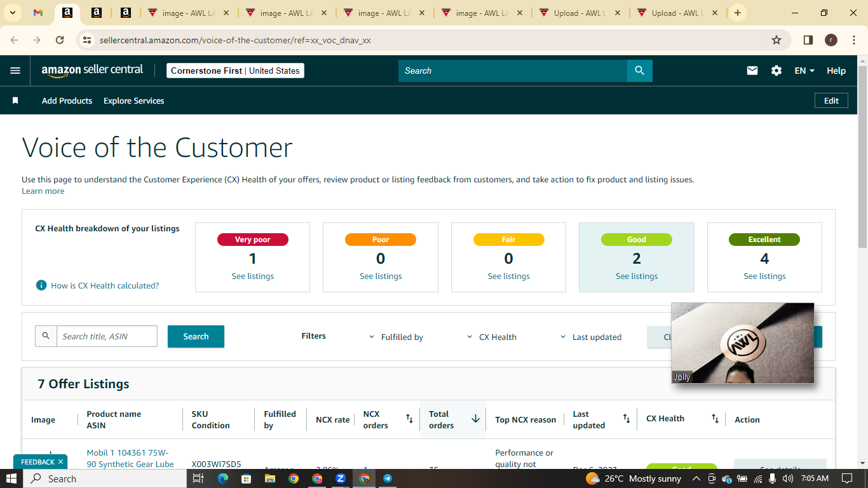Open the Seller Central hamburger menu
The width and height of the screenshot is (868, 488).
(x=15, y=71)
